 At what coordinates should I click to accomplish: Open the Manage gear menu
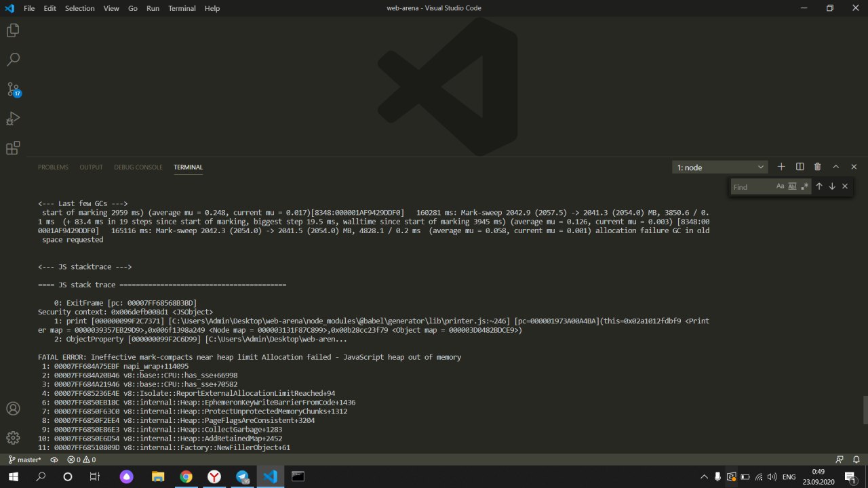13,438
